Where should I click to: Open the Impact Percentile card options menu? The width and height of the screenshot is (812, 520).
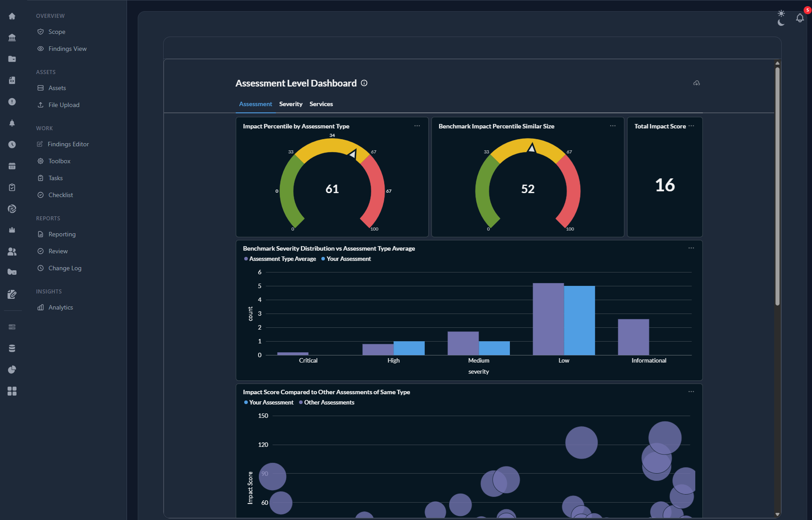[x=417, y=126]
